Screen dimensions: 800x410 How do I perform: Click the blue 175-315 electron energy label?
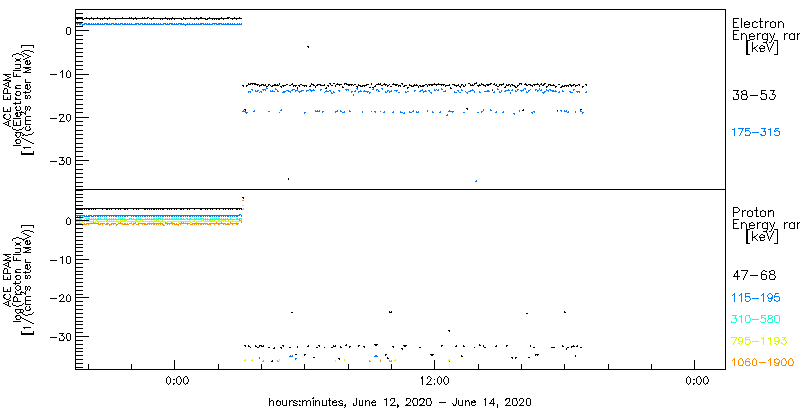pyautogui.click(x=756, y=133)
